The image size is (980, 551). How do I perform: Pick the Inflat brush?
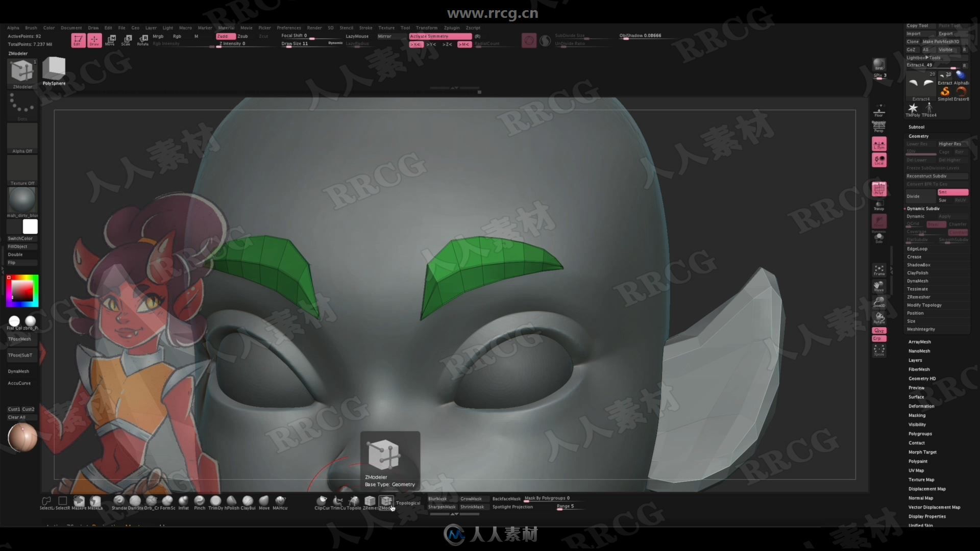tap(183, 503)
